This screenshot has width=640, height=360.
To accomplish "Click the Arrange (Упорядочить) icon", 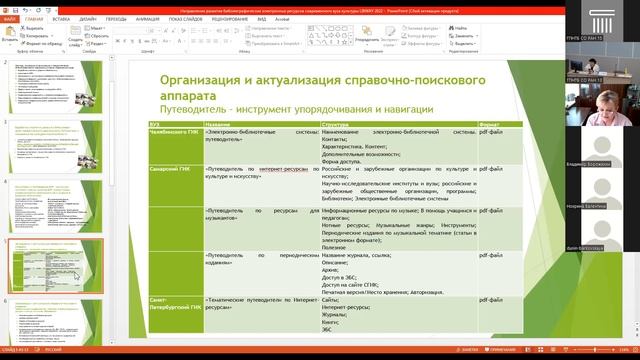I will [367, 31].
